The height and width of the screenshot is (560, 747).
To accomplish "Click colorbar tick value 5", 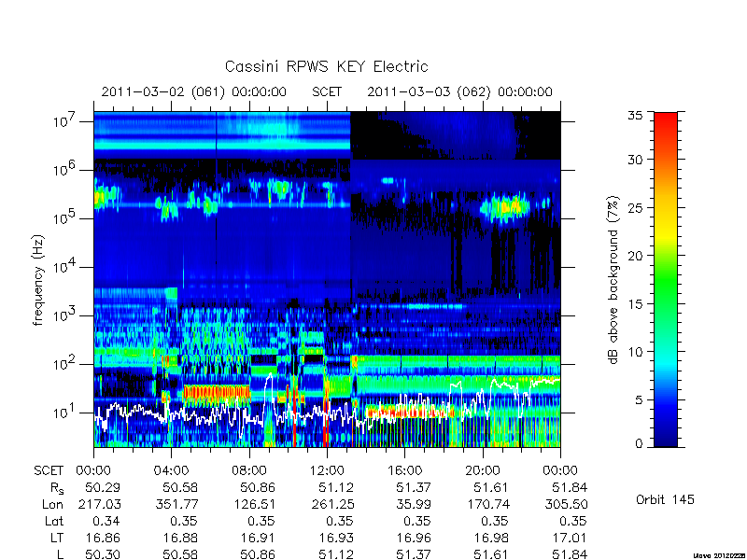I will click(x=639, y=399).
